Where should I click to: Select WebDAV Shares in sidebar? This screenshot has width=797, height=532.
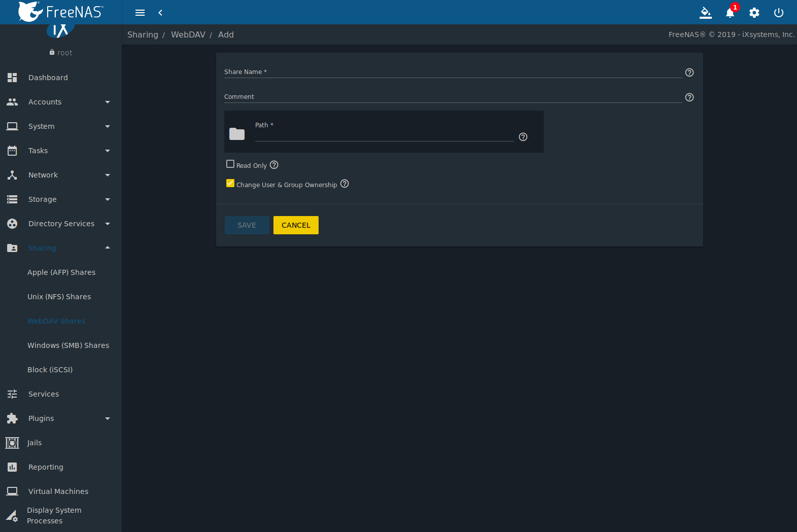(x=56, y=321)
